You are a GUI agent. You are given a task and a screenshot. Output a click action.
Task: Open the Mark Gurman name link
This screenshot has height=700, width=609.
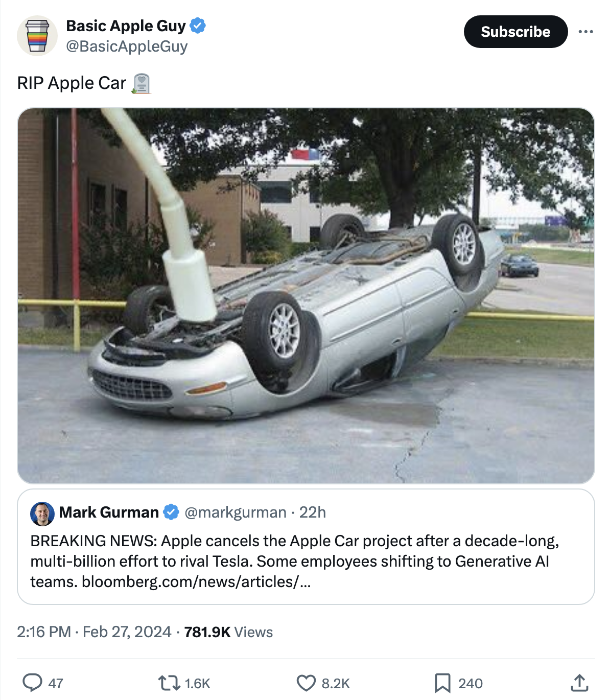click(109, 512)
